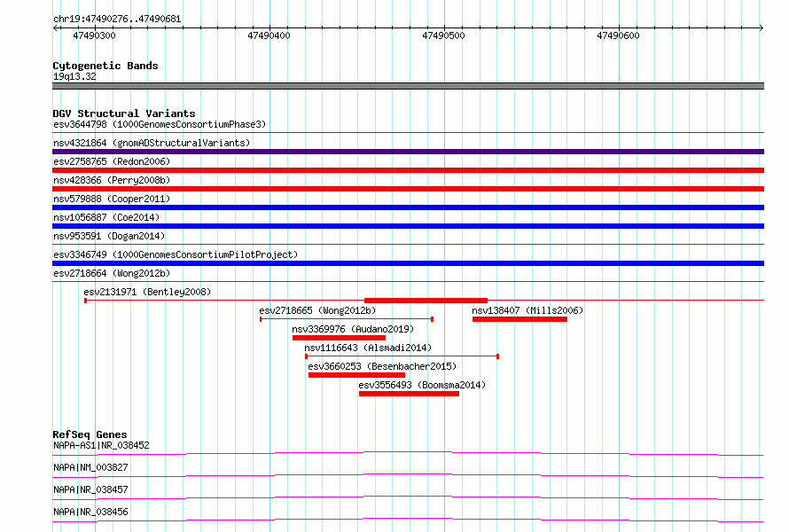The width and height of the screenshot is (789, 532).
Task: Select the blue bar under esv3346749 label
Action: tap(408, 263)
